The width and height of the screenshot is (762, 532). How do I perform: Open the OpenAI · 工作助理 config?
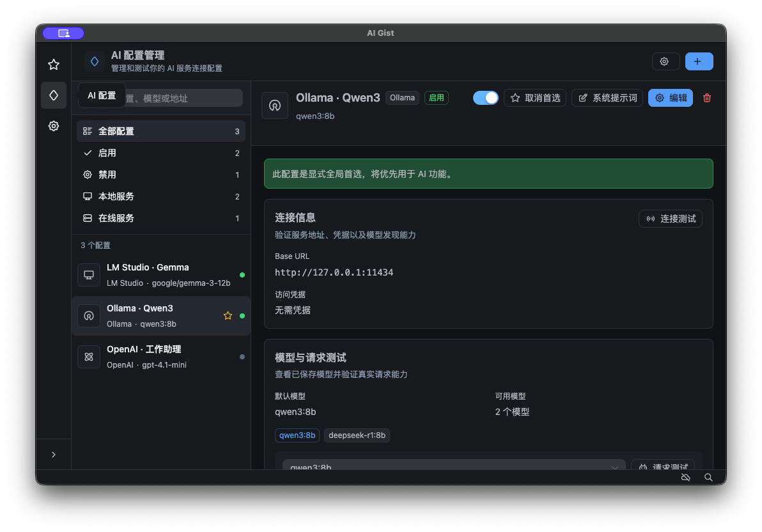[x=161, y=356]
